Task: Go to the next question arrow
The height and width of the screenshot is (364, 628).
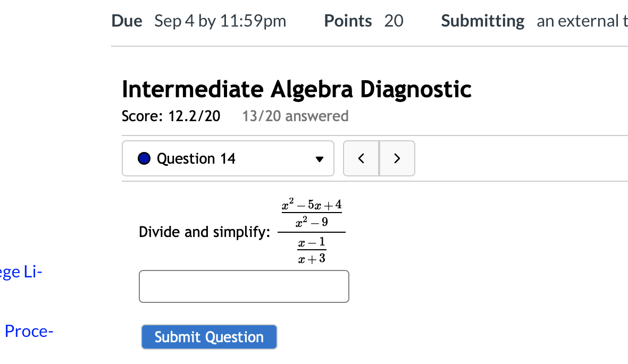Action: pos(397,158)
